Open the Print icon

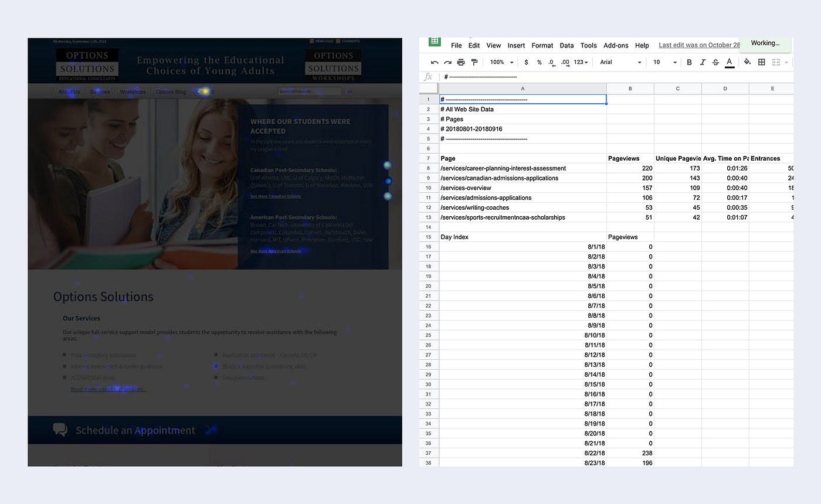pos(461,62)
